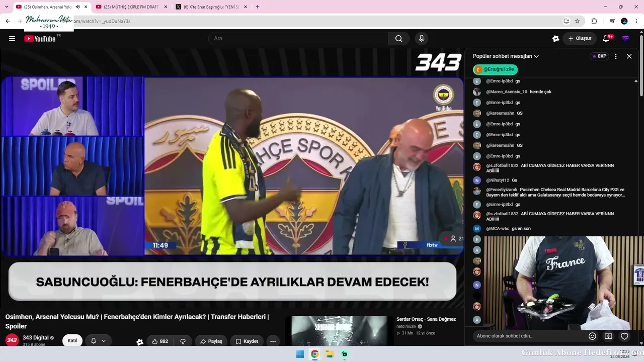The width and height of the screenshot is (644, 362).
Task: Open Chrome from the taskbar
Action: [315, 354]
